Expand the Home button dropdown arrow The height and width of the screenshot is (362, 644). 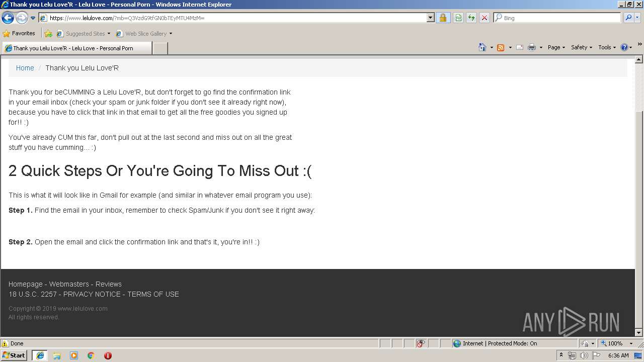pyautogui.click(x=492, y=47)
